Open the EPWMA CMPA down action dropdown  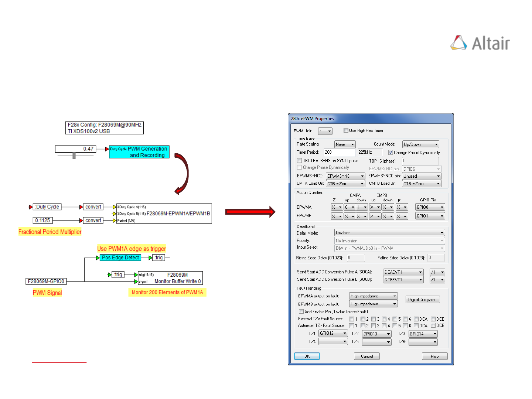(362, 207)
